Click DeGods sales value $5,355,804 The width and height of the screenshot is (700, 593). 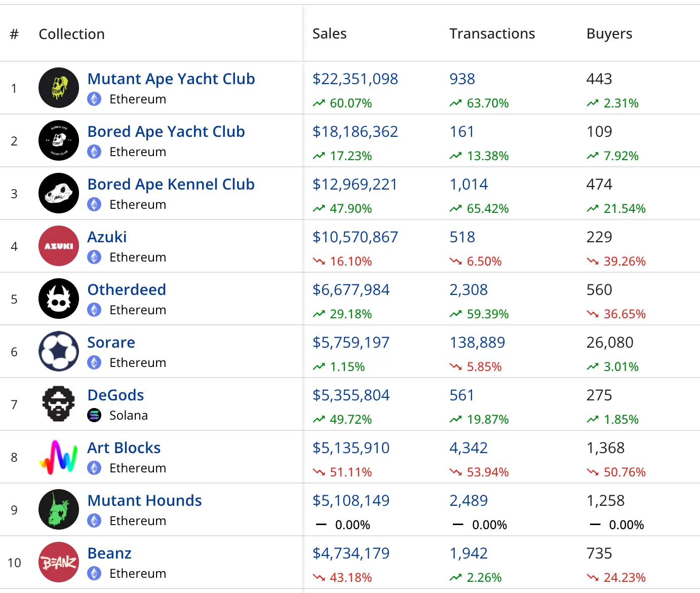coord(351,395)
